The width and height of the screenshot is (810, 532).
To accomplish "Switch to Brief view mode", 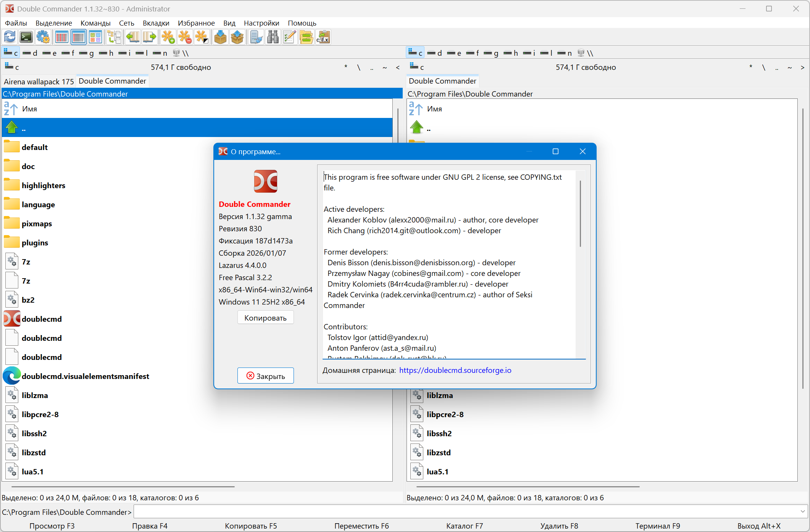I will 61,37.
